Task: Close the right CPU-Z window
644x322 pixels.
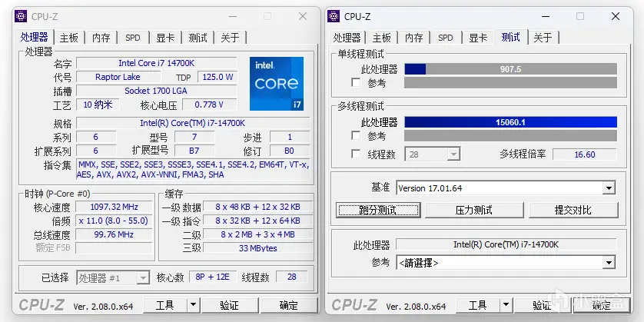Action: [x=616, y=16]
